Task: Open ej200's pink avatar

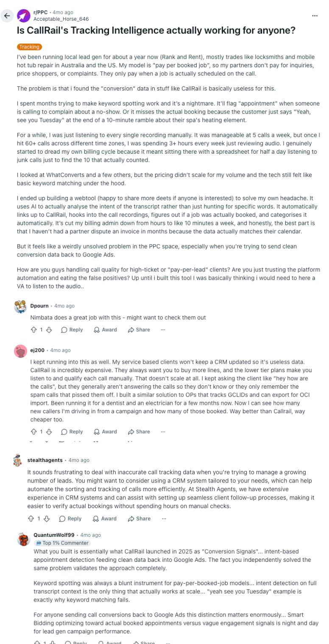Action: (x=20, y=351)
